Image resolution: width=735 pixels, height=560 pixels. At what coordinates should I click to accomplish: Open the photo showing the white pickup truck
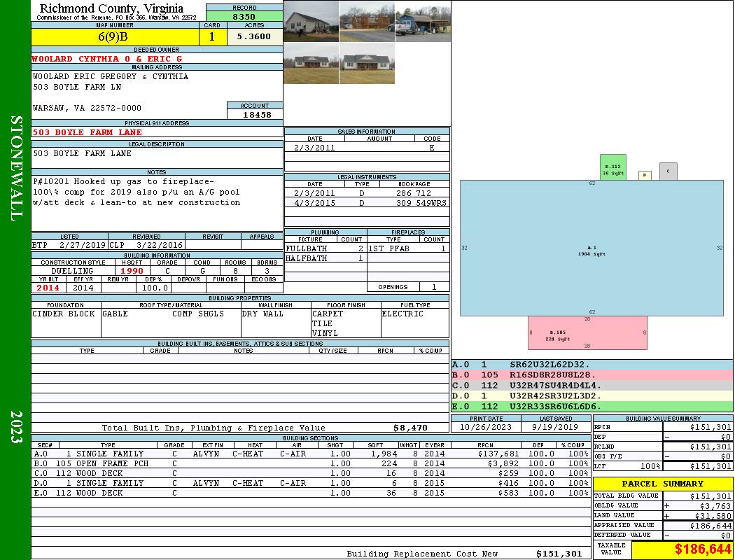[423, 21]
